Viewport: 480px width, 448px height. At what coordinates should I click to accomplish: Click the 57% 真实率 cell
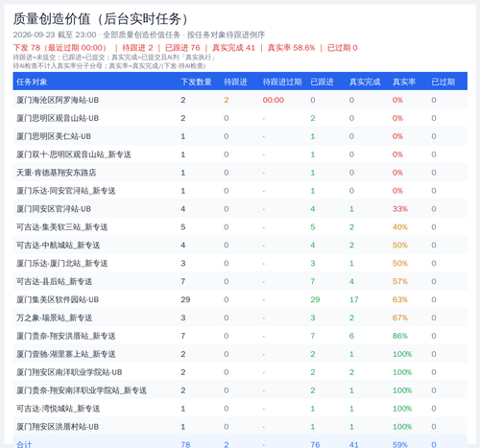click(x=400, y=281)
